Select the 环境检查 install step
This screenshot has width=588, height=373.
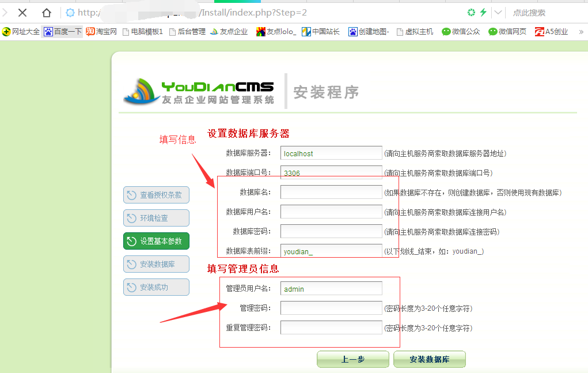point(156,218)
